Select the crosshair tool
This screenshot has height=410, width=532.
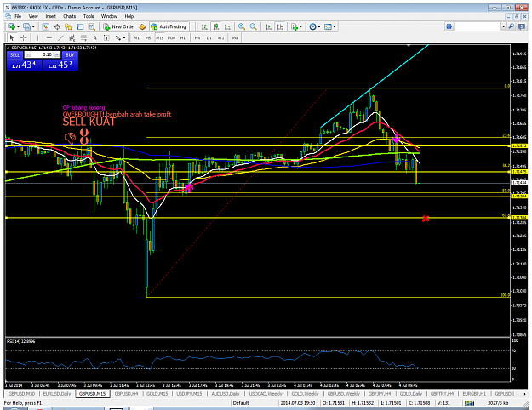coord(24,38)
